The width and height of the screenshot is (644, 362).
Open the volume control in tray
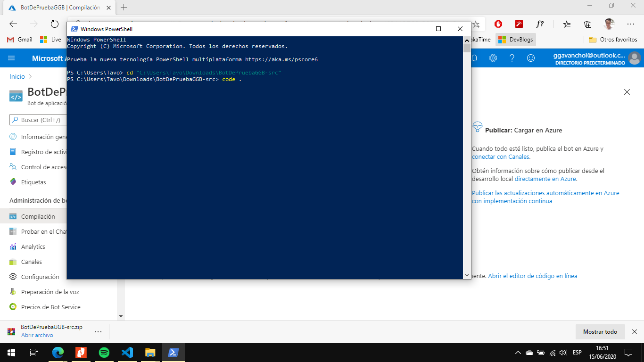click(x=563, y=352)
